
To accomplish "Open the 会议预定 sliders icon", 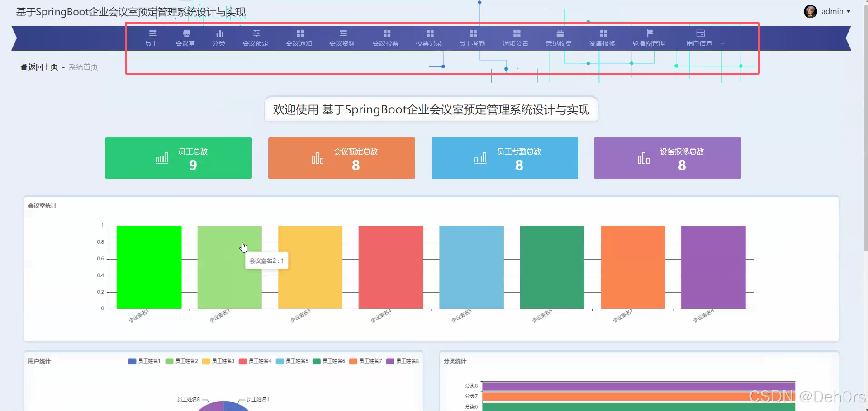I will pyautogui.click(x=256, y=33).
